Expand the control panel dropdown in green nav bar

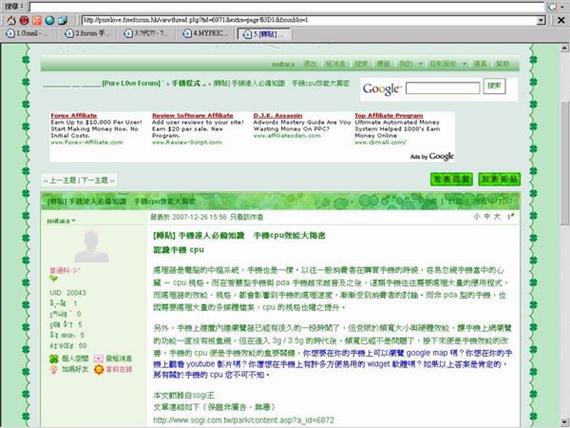pyautogui.click(x=464, y=64)
